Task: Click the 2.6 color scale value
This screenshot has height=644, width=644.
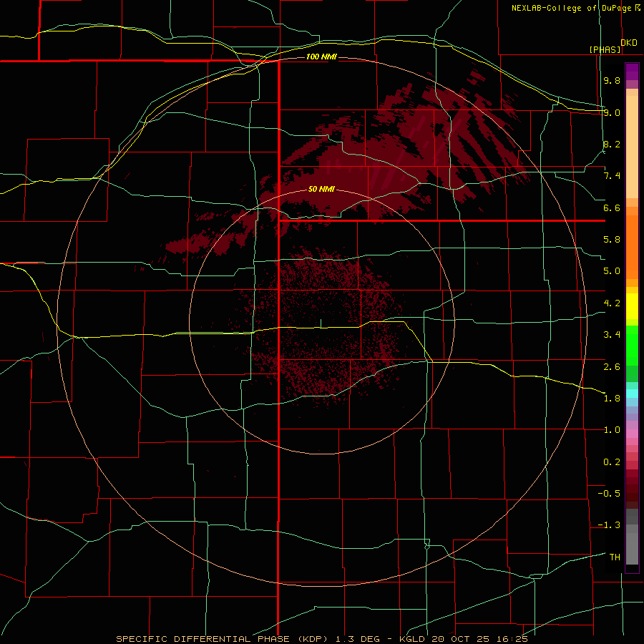Action: (x=612, y=366)
